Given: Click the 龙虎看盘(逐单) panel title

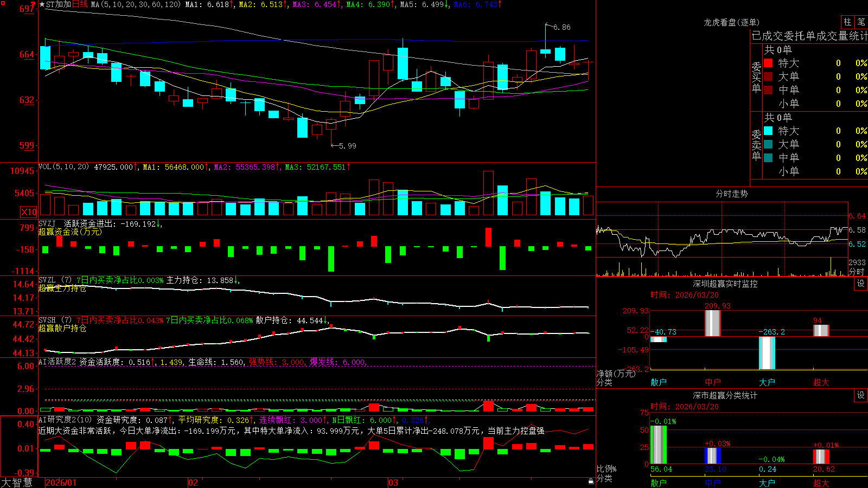Looking at the screenshot, I should pos(731,22).
